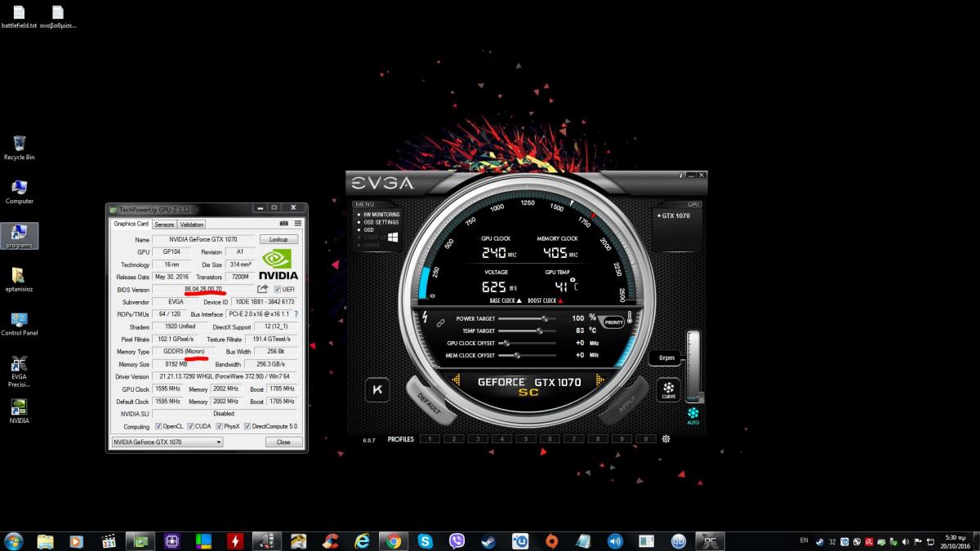Image resolution: width=980 pixels, height=551 pixels.
Task: Open EVGA Precision settings gear
Action: click(x=666, y=439)
